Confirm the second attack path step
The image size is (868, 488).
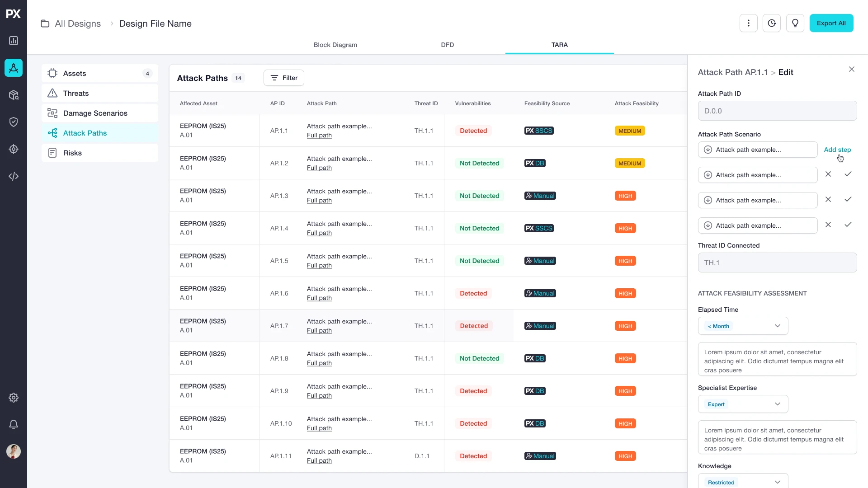848,174
